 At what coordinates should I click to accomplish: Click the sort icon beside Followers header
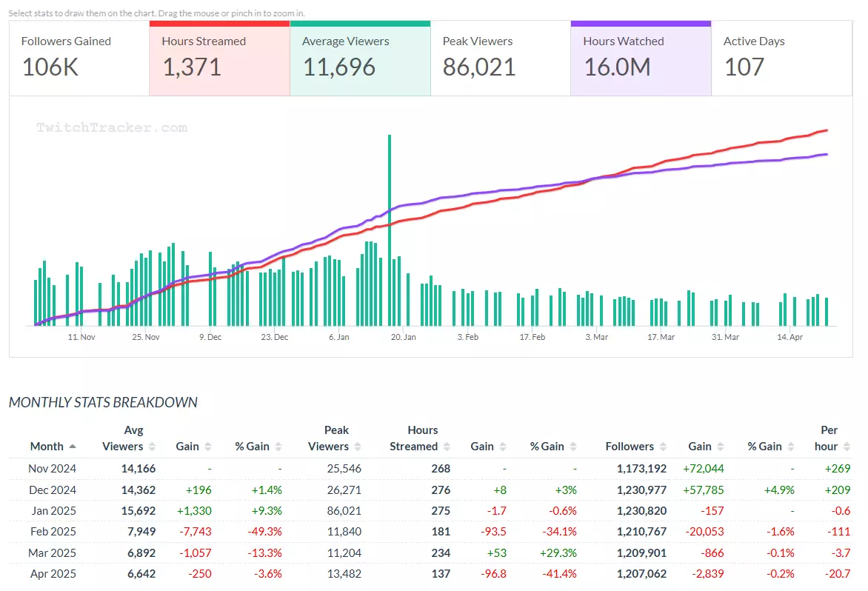pyautogui.click(x=663, y=447)
